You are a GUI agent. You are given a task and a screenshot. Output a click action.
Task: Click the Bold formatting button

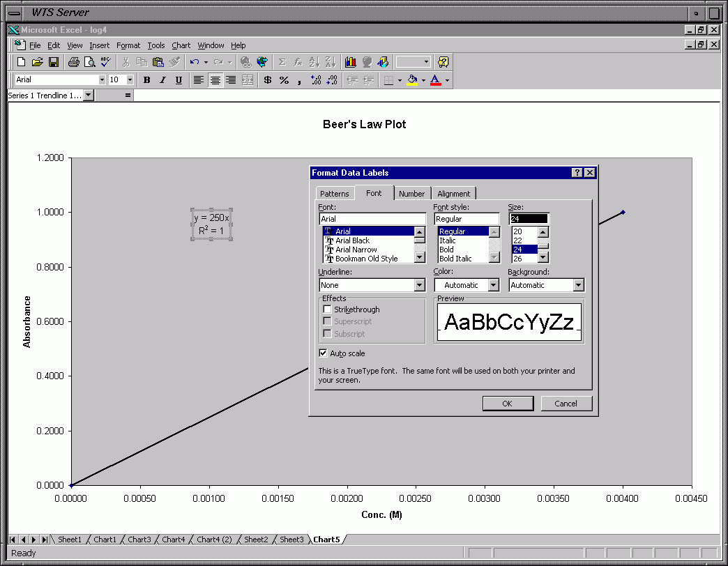tap(146, 80)
